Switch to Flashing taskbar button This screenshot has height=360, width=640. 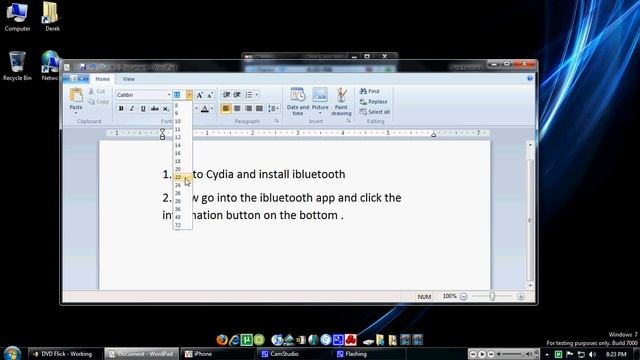pos(370,354)
